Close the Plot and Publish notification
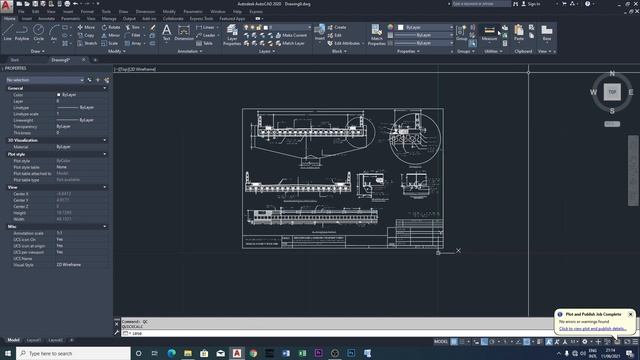The width and height of the screenshot is (640, 360). (630, 314)
